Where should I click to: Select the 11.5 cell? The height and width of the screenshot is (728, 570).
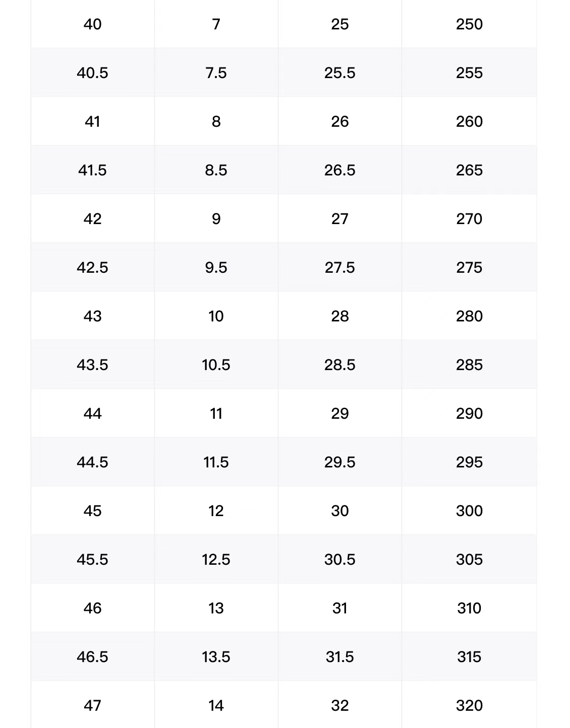pos(216,462)
